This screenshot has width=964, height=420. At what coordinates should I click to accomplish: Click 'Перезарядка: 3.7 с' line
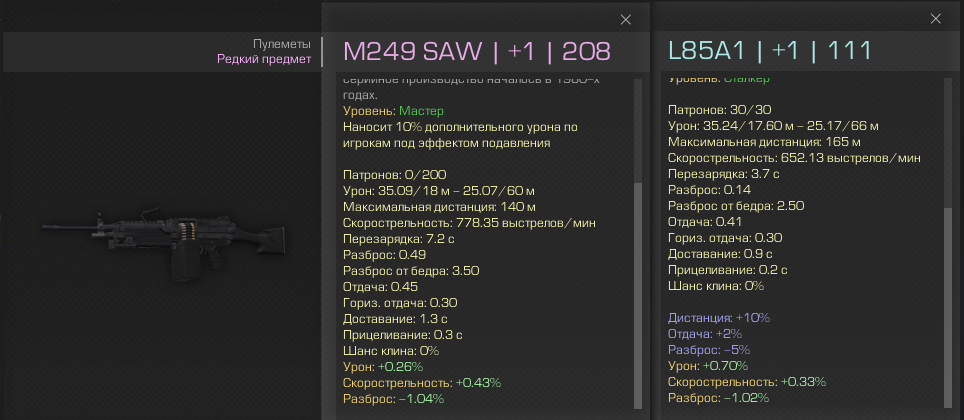pos(724,174)
